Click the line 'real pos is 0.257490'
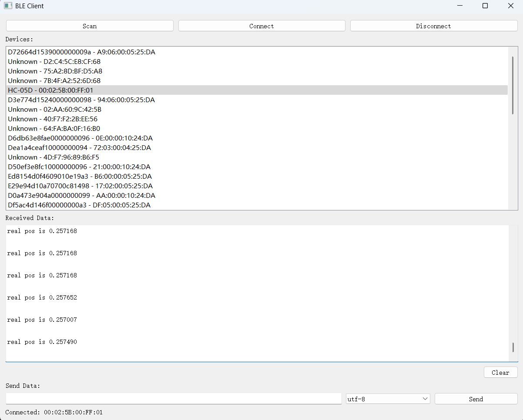The width and height of the screenshot is (523, 420). coord(42,342)
